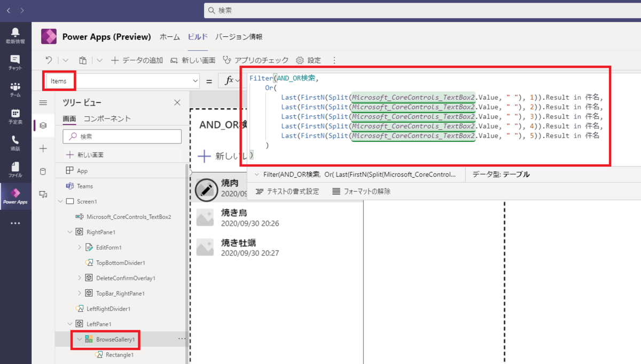Viewport: 641px width, 364px height.
Task: Open the ビルド tab in Power Apps
Action: [198, 37]
